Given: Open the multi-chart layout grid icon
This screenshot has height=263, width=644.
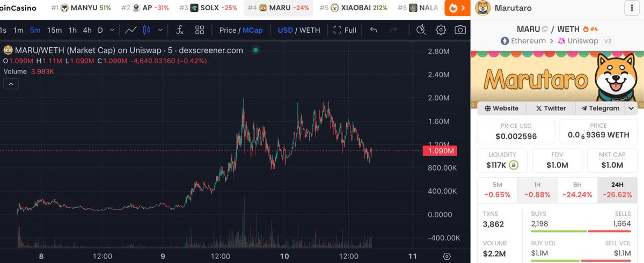Looking at the screenshot, I should 200,30.
